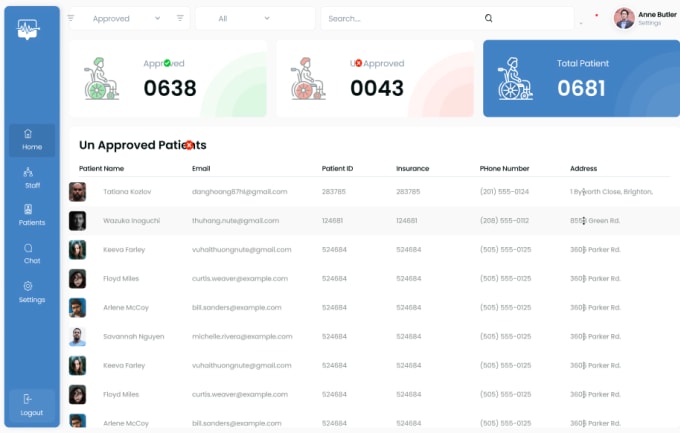Screen dimensions: 680x433
Task: Expand the All dropdown
Action: pos(255,19)
